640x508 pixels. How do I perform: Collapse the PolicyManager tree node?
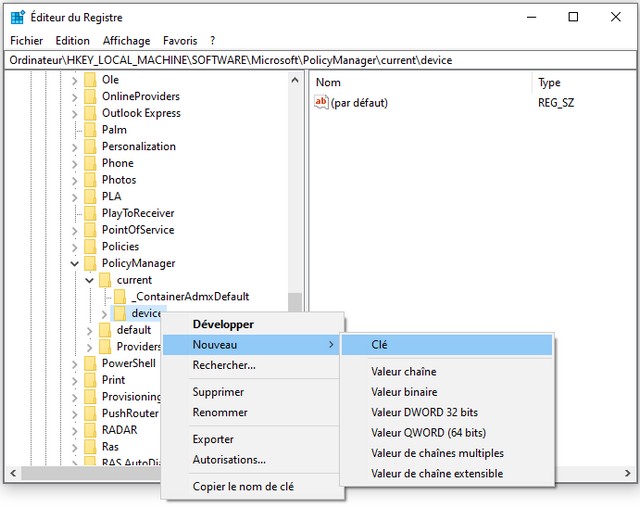(74, 264)
